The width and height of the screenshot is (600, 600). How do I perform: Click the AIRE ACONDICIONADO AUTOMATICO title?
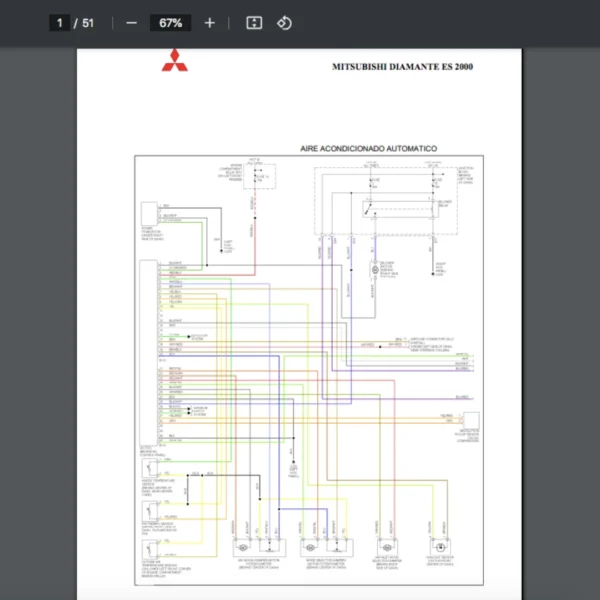(x=368, y=148)
